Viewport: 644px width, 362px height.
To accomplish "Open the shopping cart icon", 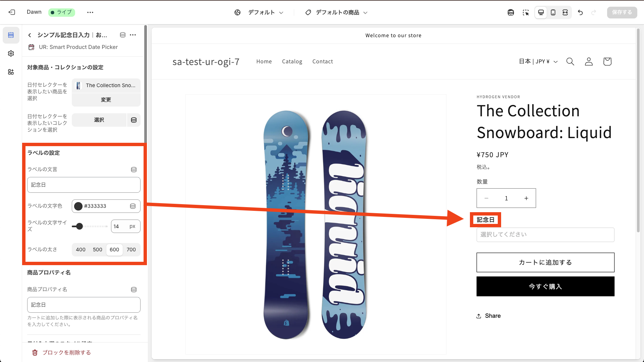I will tap(607, 62).
